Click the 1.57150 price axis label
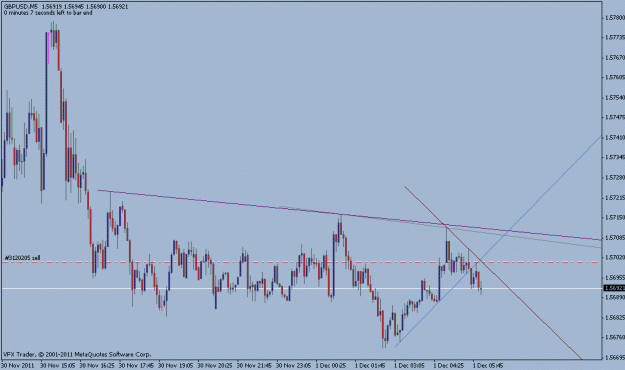625x370 pixels. pyautogui.click(x=615, y=218)
